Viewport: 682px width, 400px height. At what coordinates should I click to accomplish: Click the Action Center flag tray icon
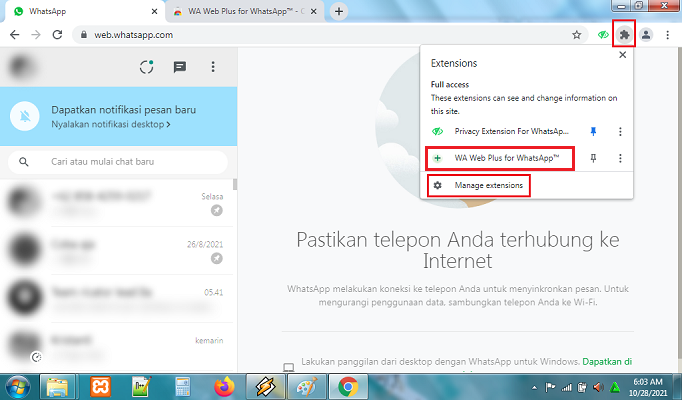[550, 387]
